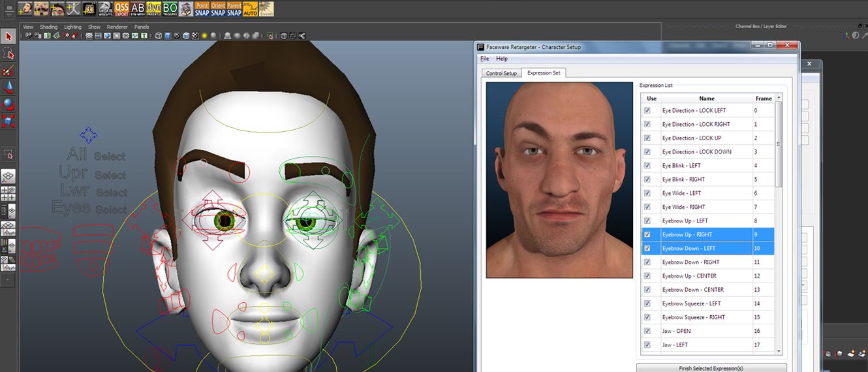This screenshot has height=372, width=868.
Task: Activate the Move tool cone icon
Action: coord(8,87)
